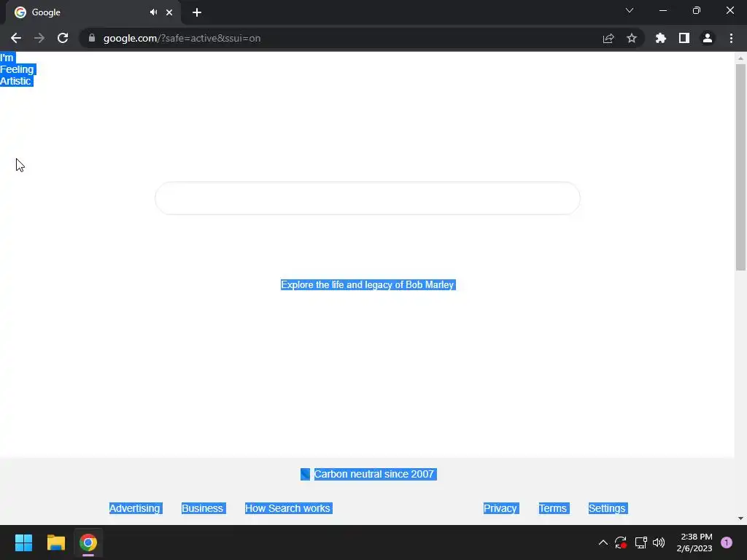
Task: View site information via the lock icon
Action: tap(92, 38)
